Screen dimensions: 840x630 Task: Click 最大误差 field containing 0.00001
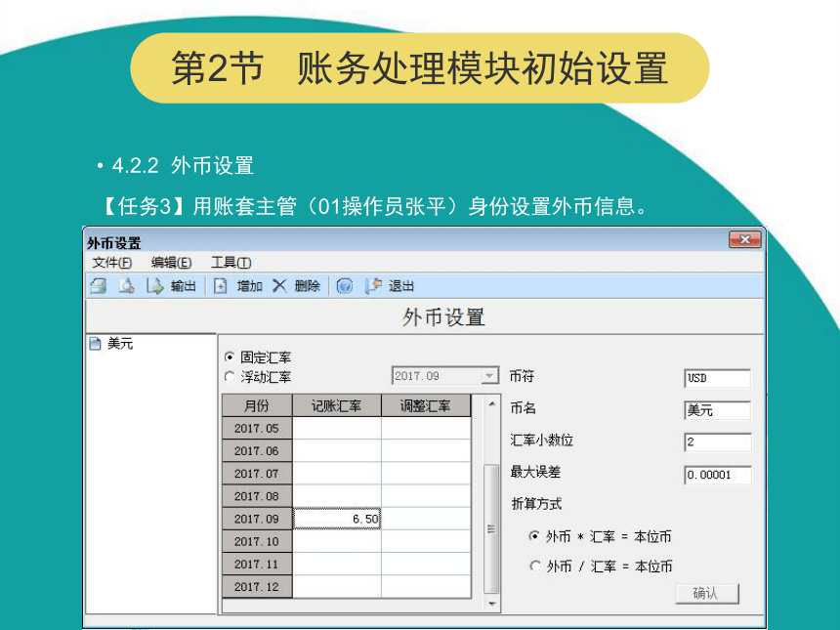coord(717,475)
